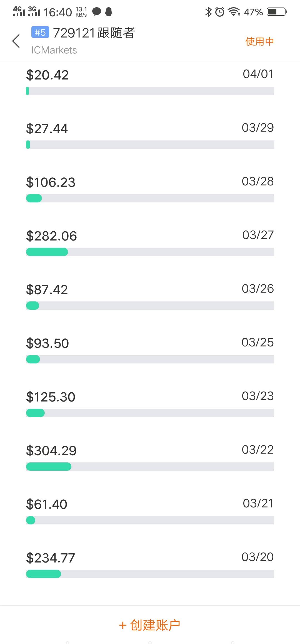Click the 03/27 progress bar
This screenshot has height=644, width=300.
pyautogui.click(x=150, y=252)
